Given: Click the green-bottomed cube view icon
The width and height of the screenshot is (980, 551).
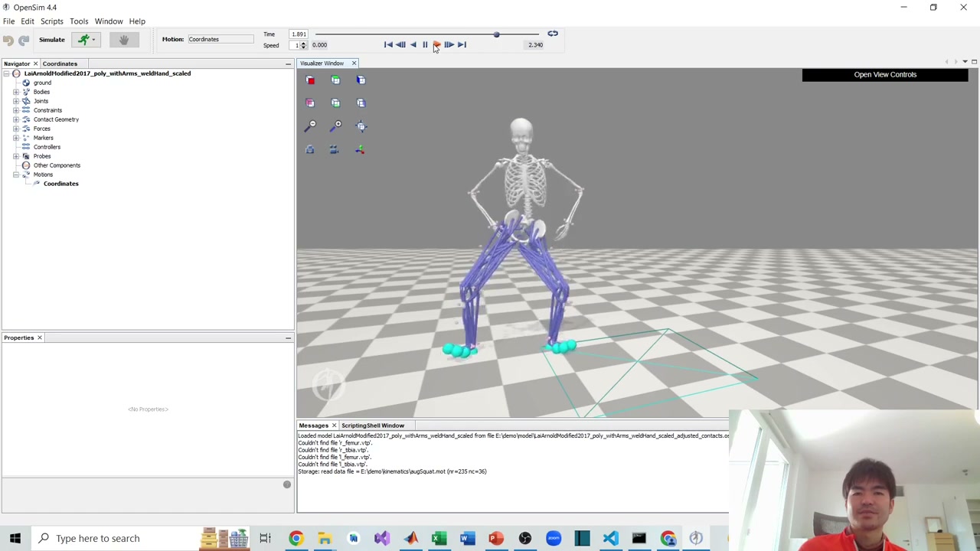Looking at the screenshot, I should (x=335, y=103).
